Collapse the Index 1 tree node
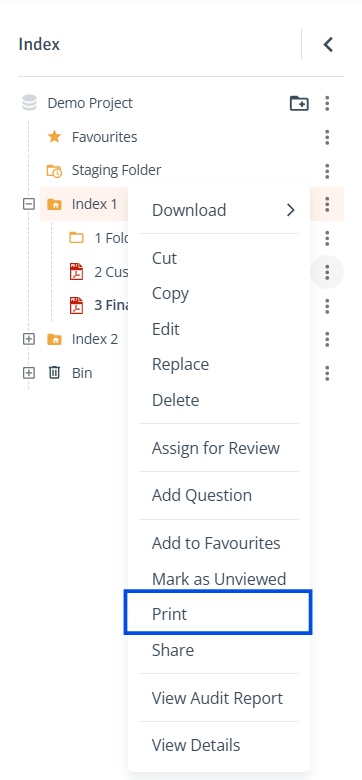The height and width of the screenshot is (780, 362). (29, 204)
